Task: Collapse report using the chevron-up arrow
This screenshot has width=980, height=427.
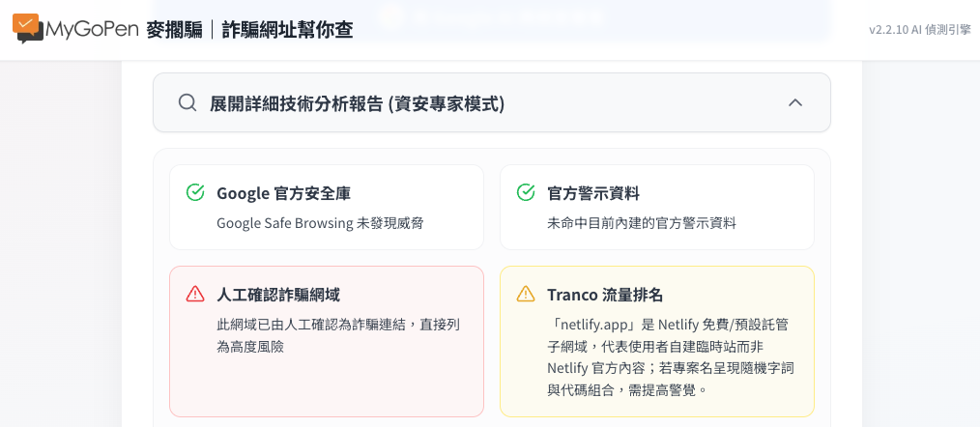Action: pyautogui.click(x=795, y=102)
